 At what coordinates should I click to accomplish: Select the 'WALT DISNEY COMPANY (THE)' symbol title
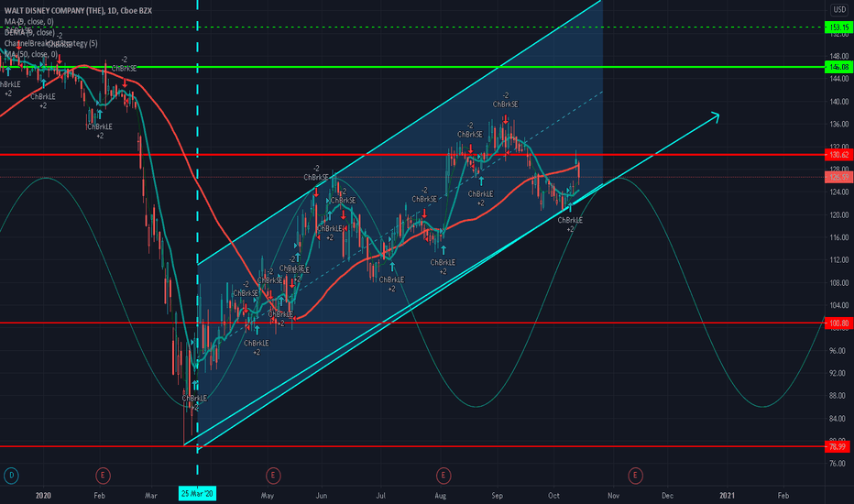[x=54, y=10]
